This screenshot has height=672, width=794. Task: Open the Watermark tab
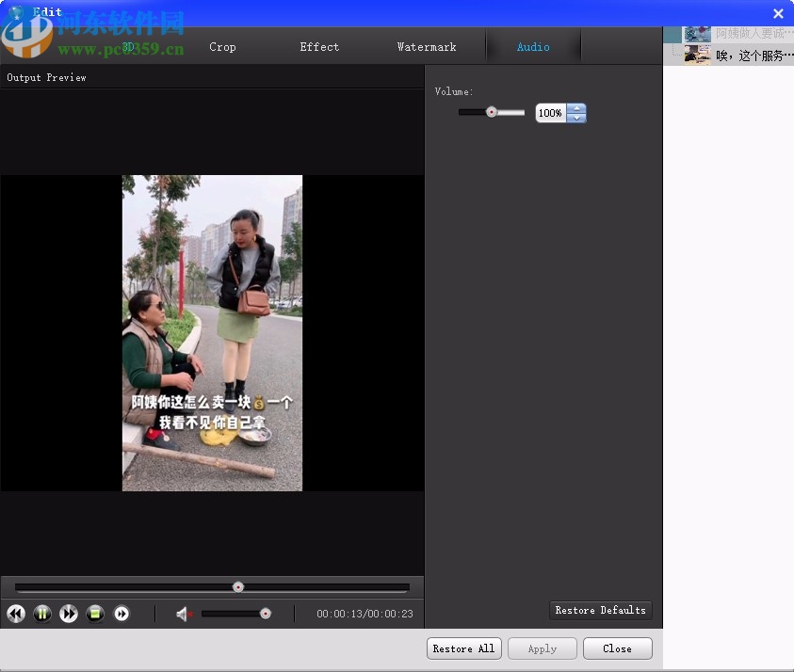(427, 46)
